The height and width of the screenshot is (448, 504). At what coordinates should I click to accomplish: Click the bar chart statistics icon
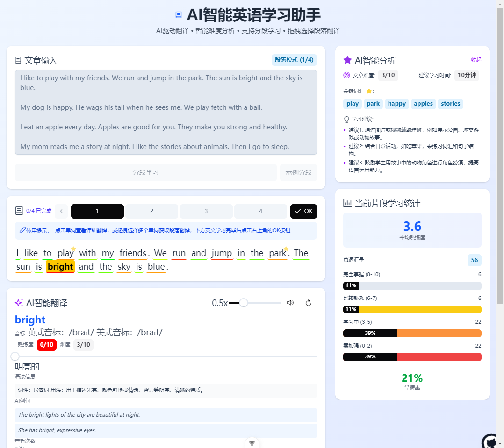click(347, 203)
